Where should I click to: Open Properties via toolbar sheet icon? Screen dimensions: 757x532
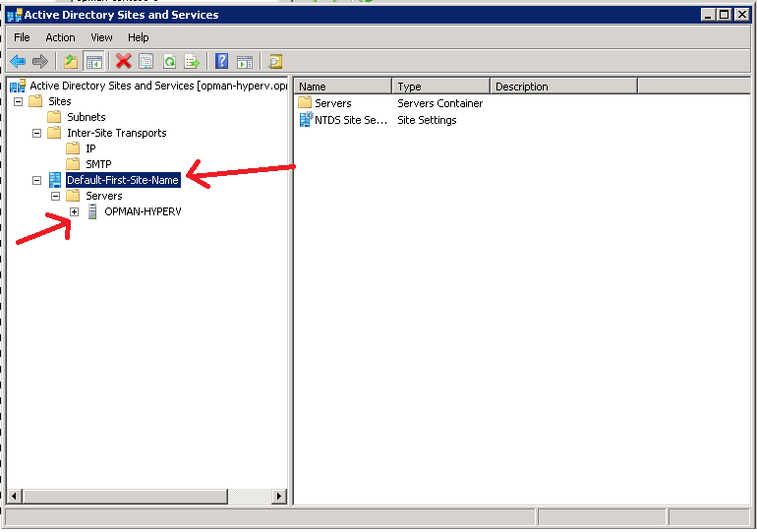tap(146, 61)
